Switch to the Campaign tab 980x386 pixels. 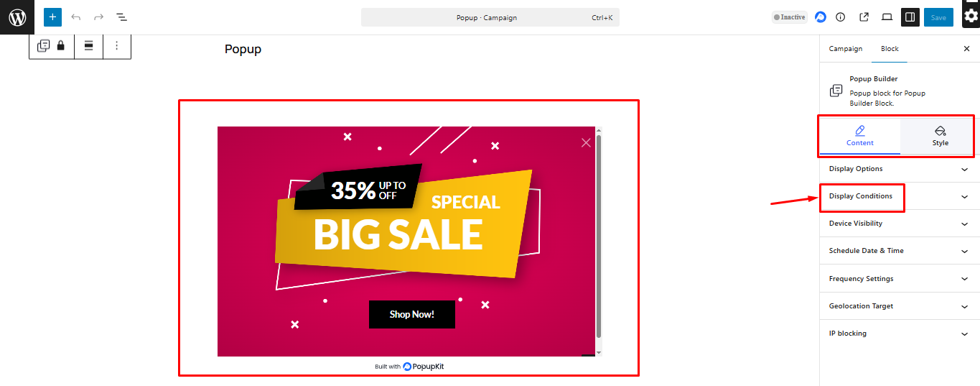click(846, 49)
